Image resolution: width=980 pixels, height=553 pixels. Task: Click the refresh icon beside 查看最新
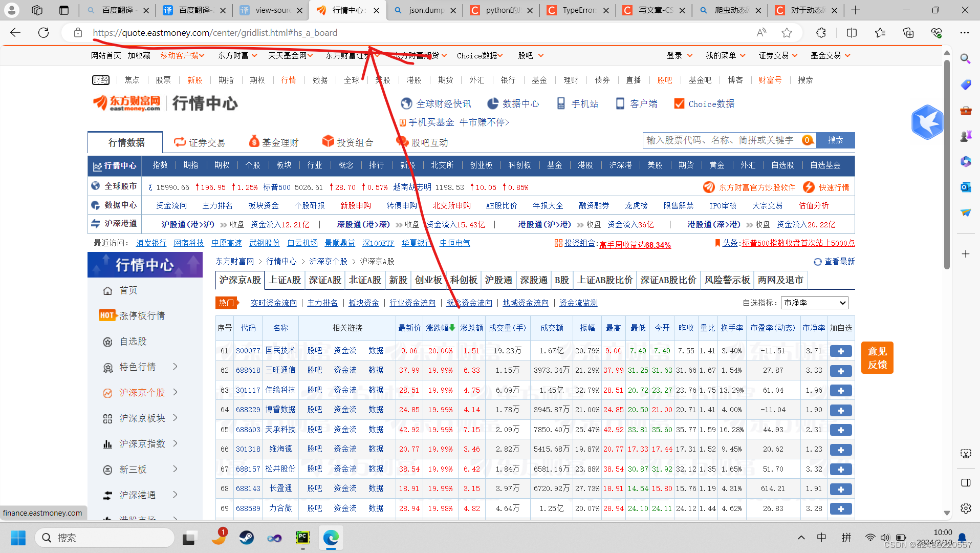point(817,262)
